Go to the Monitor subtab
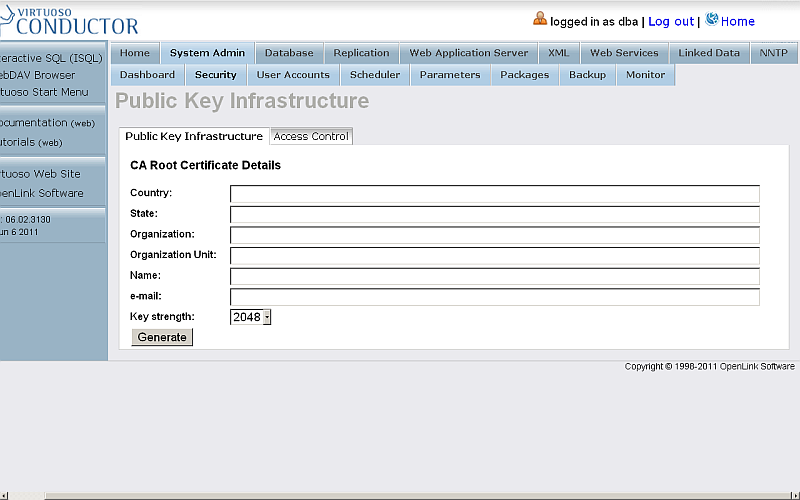Image resolution: width=800 pixels, height=500 pixels. 645,75
